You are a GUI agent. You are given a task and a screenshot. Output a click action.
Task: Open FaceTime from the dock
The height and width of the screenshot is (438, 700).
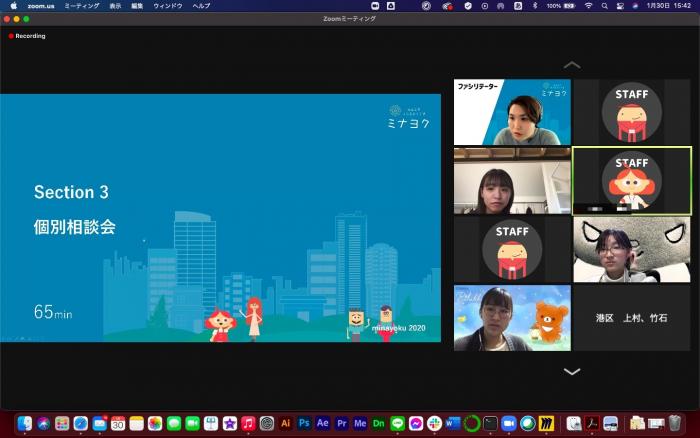tap(192, 423)
